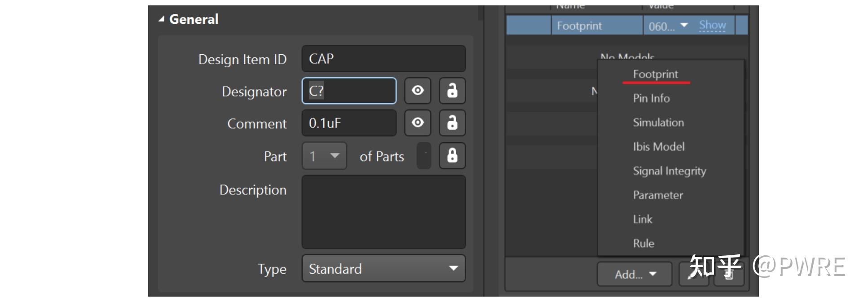868x302 pixels.
Task: Open the Type dropdown
Action: point(383,268)
